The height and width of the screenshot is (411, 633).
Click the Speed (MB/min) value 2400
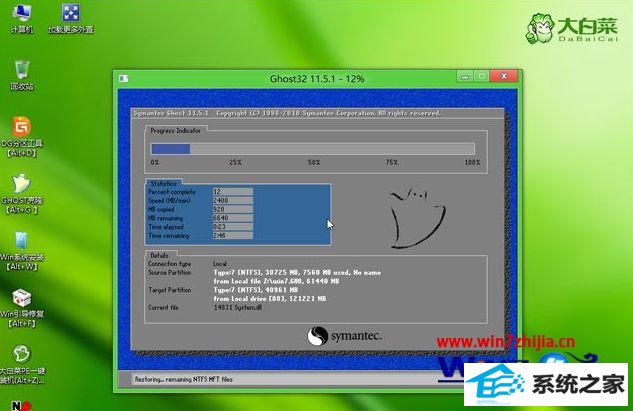[x=233, y=200]
